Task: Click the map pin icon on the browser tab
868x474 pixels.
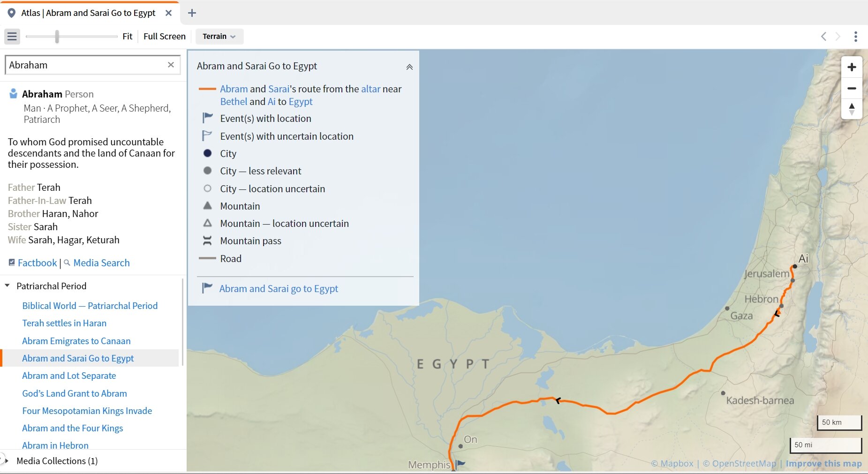Action: coord(12,13)
